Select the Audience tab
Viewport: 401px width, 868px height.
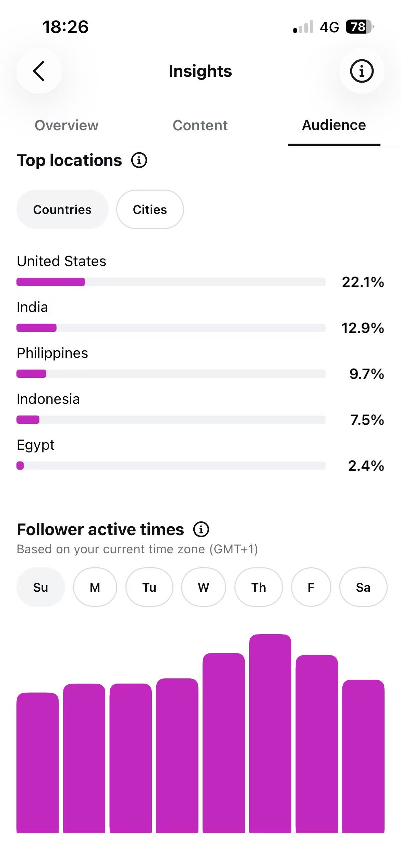tap(334, 125)
